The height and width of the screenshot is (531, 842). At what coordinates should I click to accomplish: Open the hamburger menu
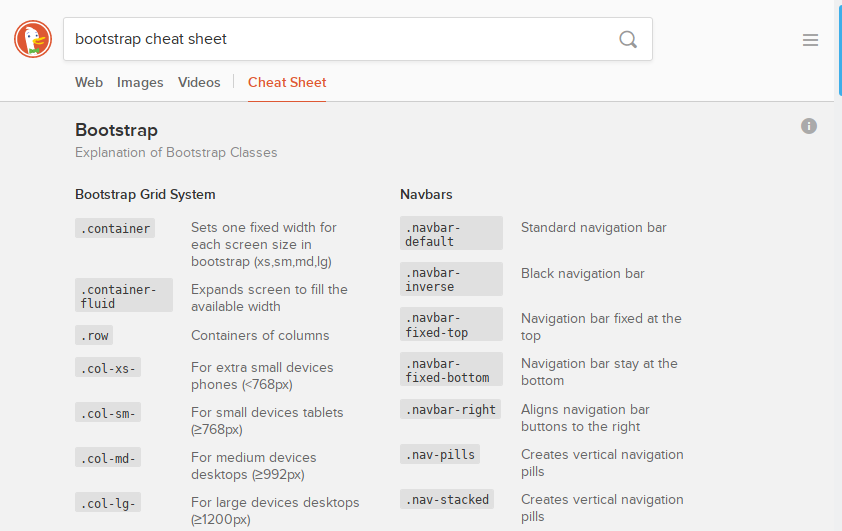810,40
